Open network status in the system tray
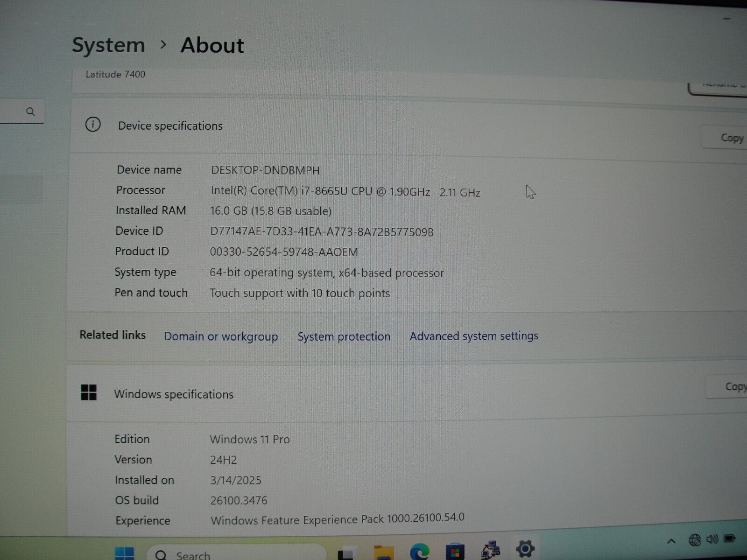747x560 pixels. coord(695,540)
